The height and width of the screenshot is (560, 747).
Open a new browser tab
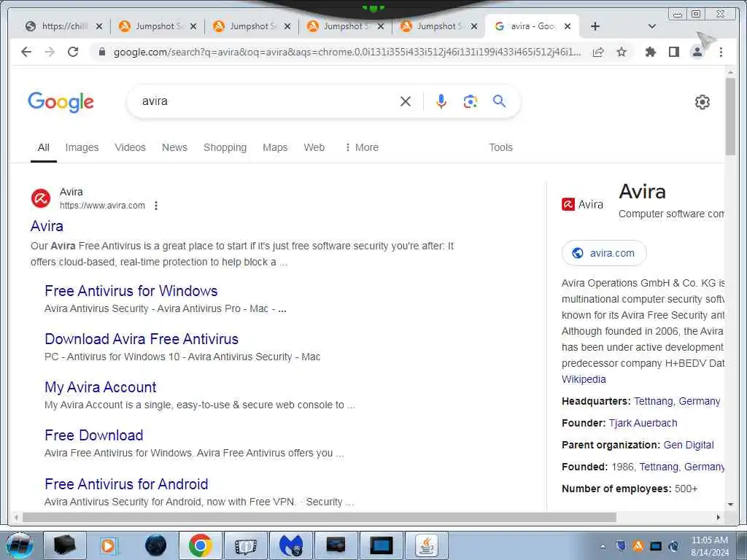point(595,26)
